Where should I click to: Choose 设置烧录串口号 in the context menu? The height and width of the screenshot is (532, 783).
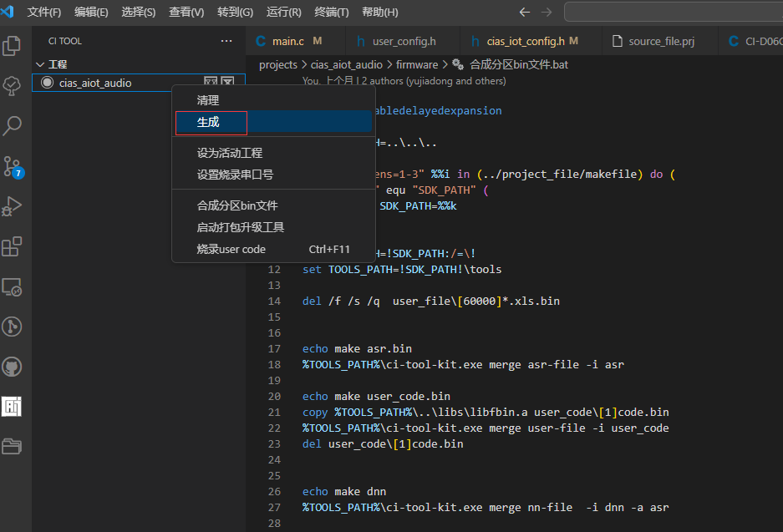(x=273, y=175)
